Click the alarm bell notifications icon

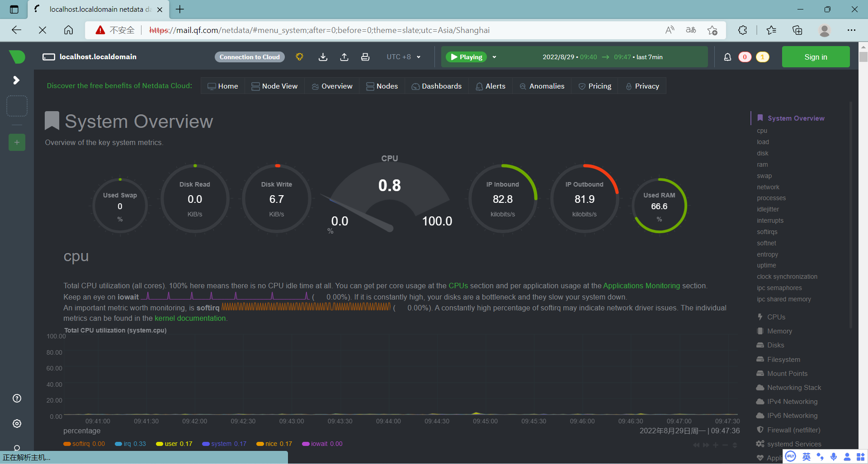pos(727,57)
